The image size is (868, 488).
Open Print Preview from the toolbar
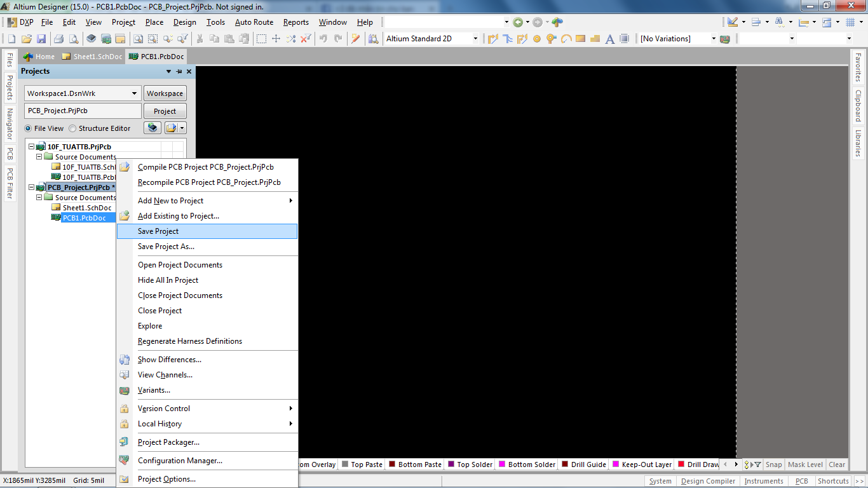coord(73,39)
